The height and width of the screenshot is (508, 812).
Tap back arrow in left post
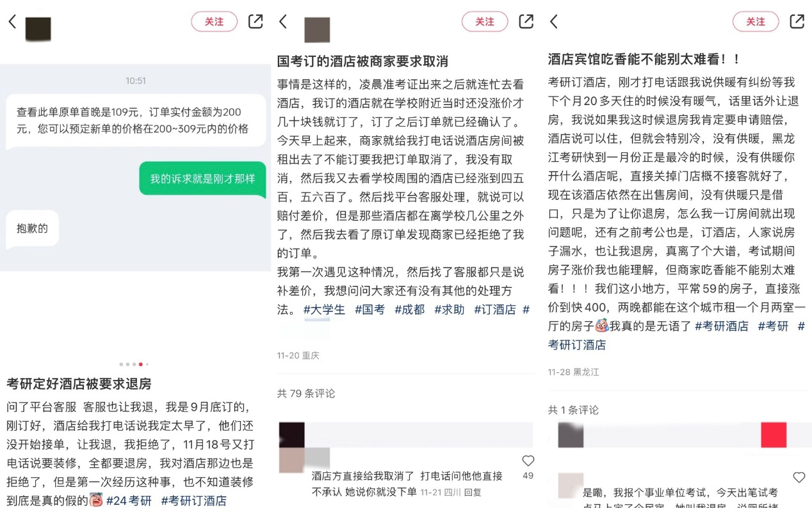click(x=12, y=22)
